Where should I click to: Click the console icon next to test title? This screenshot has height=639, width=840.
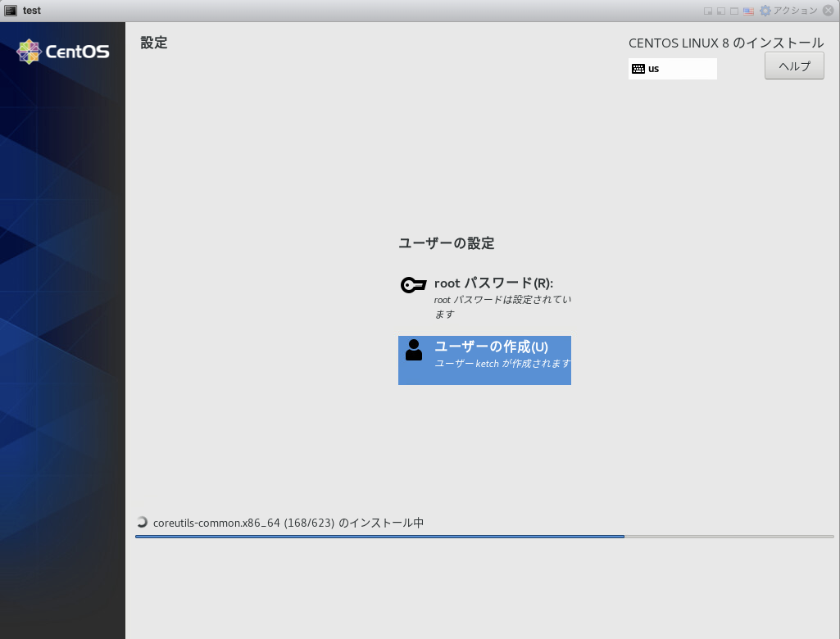pos(11,10)
